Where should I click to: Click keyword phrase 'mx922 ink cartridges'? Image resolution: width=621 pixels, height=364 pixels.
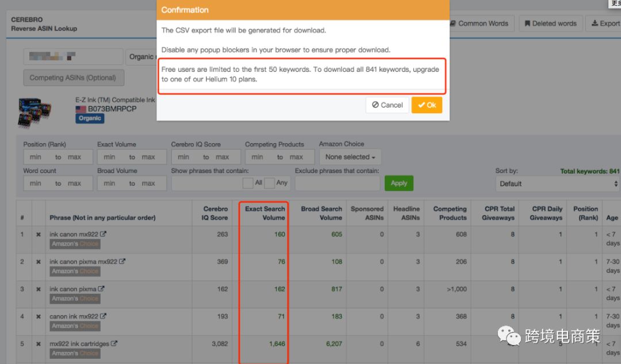[x=79, y=343]
